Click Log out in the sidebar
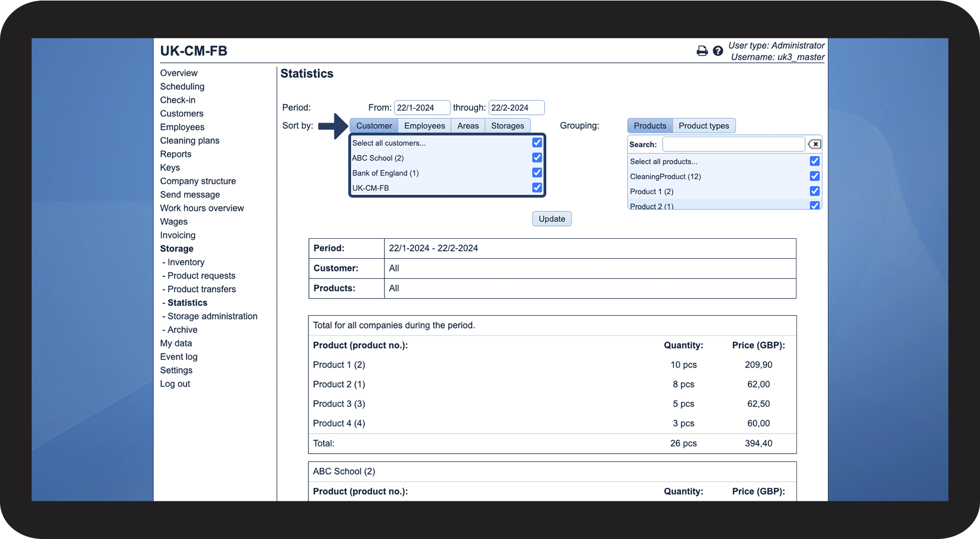The height and width of the screenshot is (539, 980). (175, 384)
